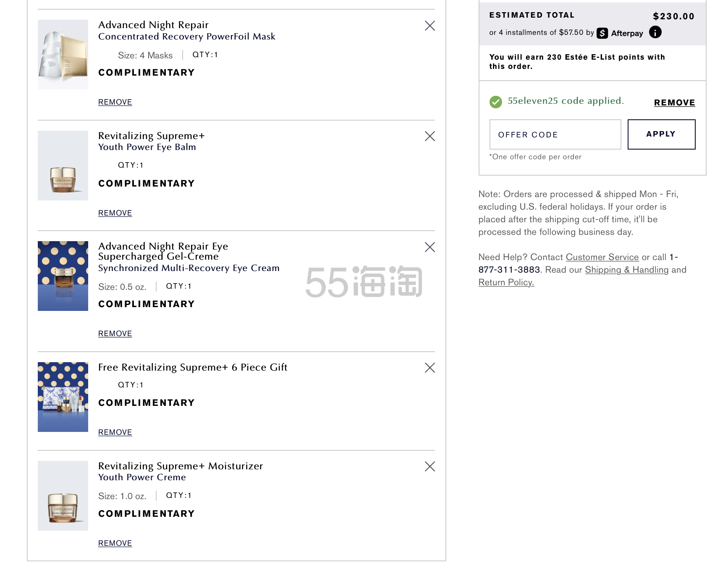Open Afterpay info icon

655,32
